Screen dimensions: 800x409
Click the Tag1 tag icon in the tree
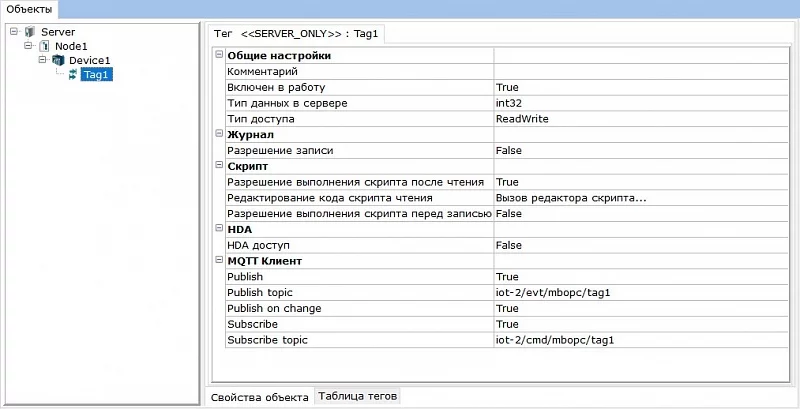(x=73, y=74)
